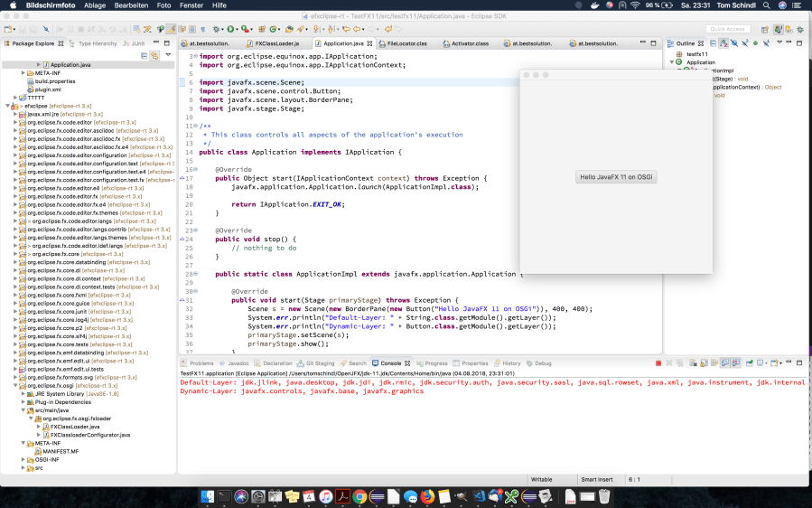Screen dimensions: 812x508
Task: Select MANIFEST.MF in the Package Explorer
Action: 61,451
